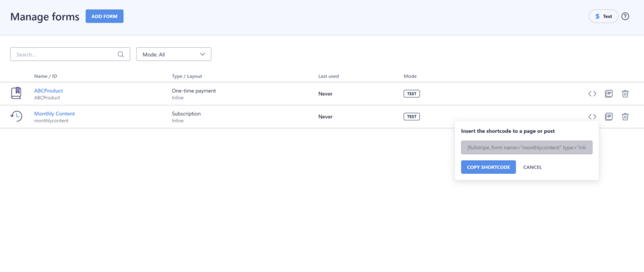Clone the ABCProduct form
Viewport: 644px width, 272px height.
pyautogui.click(x=609, y=94)
